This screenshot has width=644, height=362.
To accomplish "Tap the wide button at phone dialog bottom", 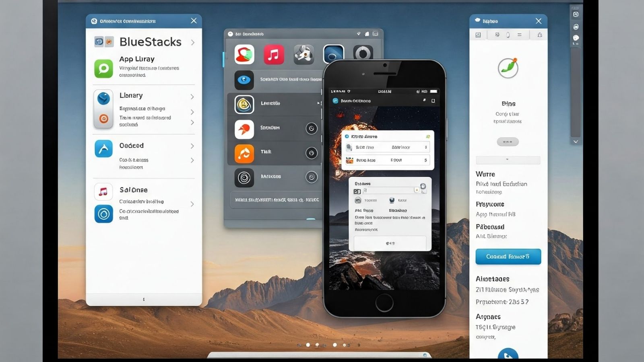I will pos(390,243).
